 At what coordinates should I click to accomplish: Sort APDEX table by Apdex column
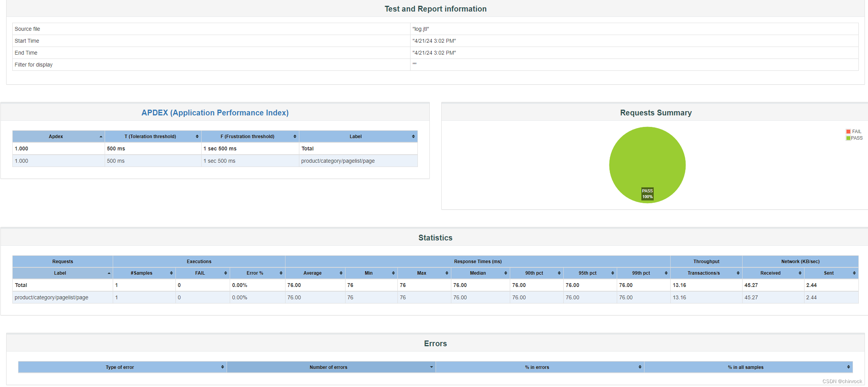[x=58, y=137]
